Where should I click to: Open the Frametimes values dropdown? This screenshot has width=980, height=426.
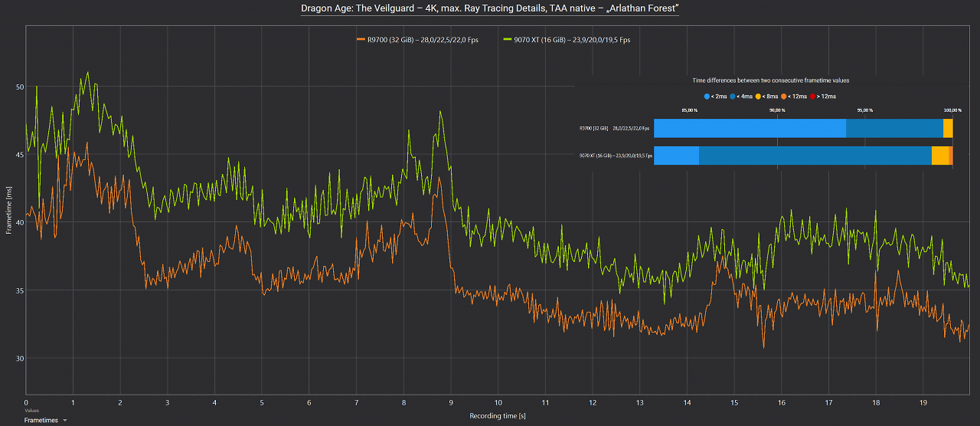45,420
